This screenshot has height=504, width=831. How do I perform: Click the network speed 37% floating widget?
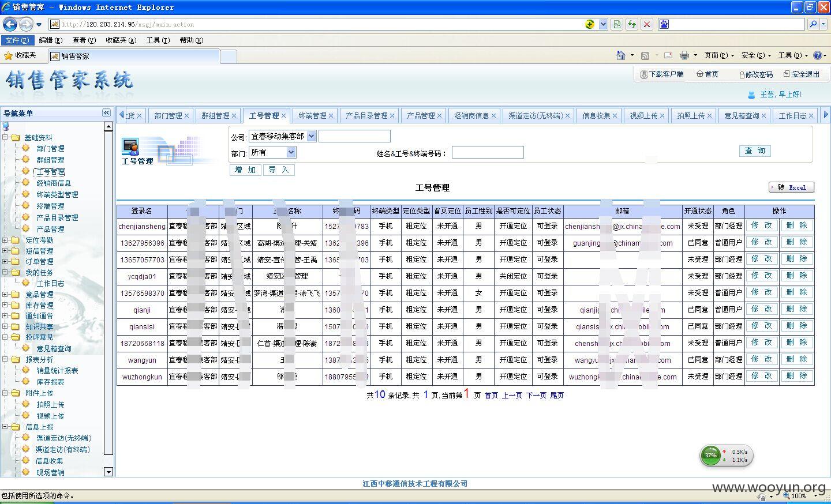click(x=726, y=456)
